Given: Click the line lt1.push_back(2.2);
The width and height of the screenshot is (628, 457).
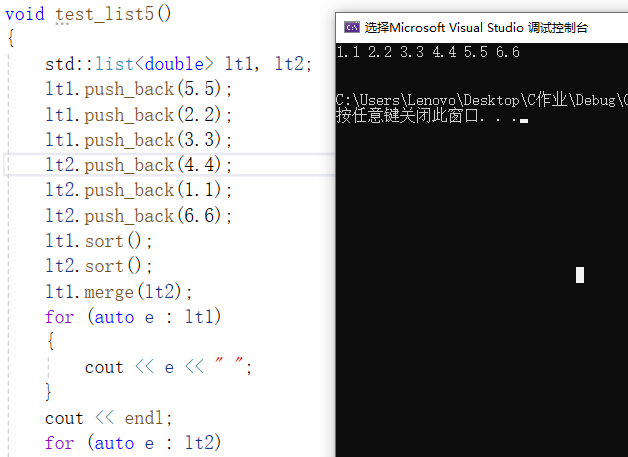Looking at the screenshot, I should click(138, 115).
